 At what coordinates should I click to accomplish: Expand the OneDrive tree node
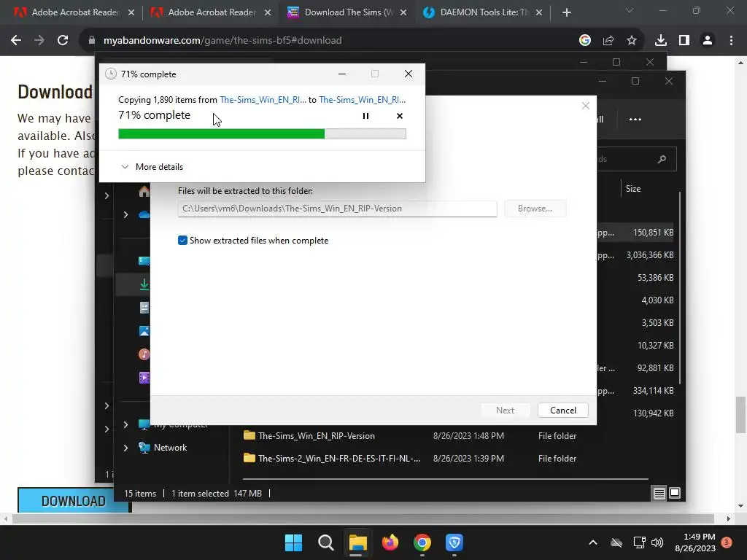click(125, 215)
